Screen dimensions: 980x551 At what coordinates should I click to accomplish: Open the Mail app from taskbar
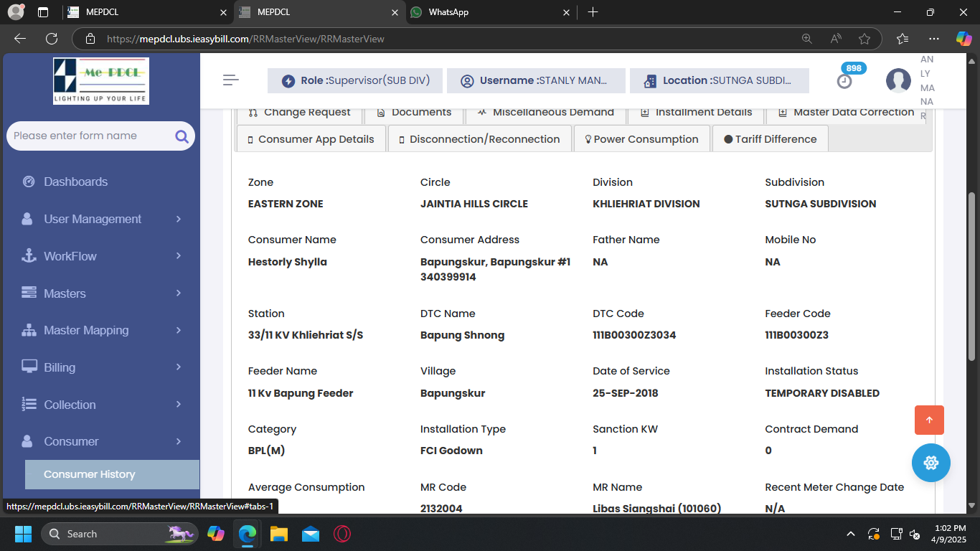tap(310, 534)
